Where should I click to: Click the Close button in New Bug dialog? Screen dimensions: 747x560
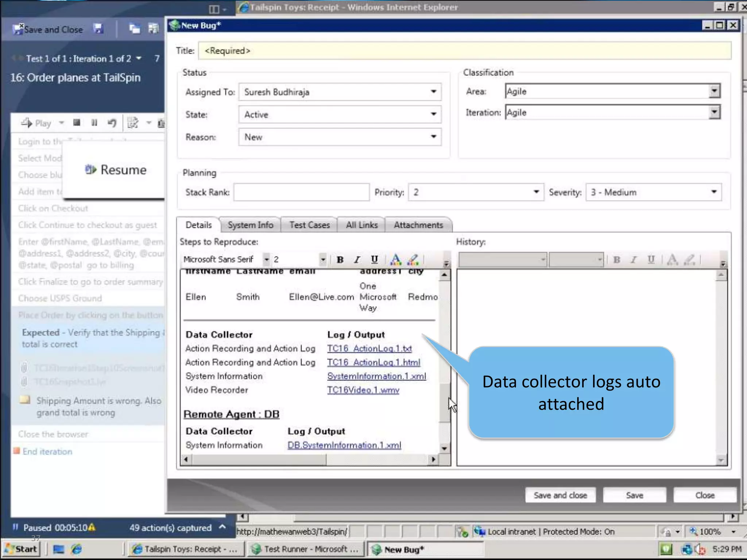click(x=705, y=495)
